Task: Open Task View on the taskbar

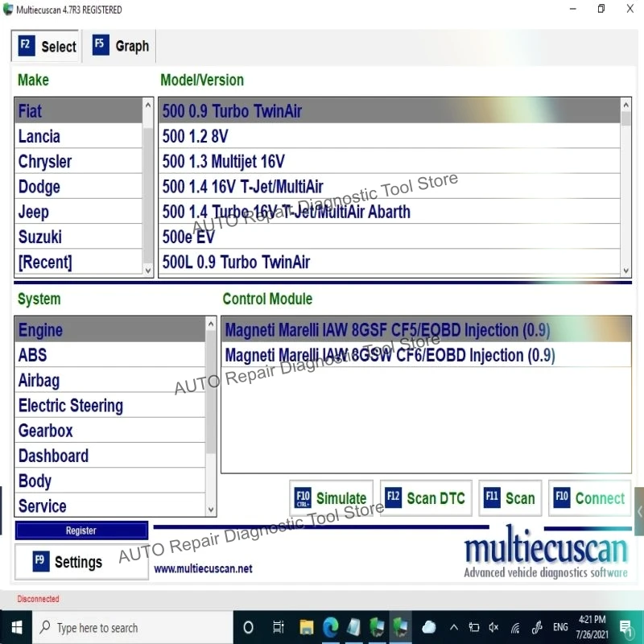Action: (x=278, y=627)
